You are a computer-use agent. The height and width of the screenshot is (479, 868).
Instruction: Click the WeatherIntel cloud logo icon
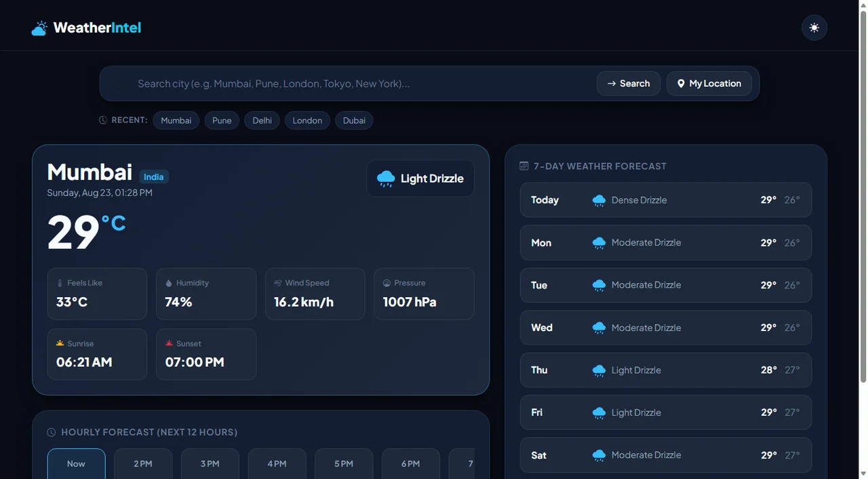tap(39, 28)
